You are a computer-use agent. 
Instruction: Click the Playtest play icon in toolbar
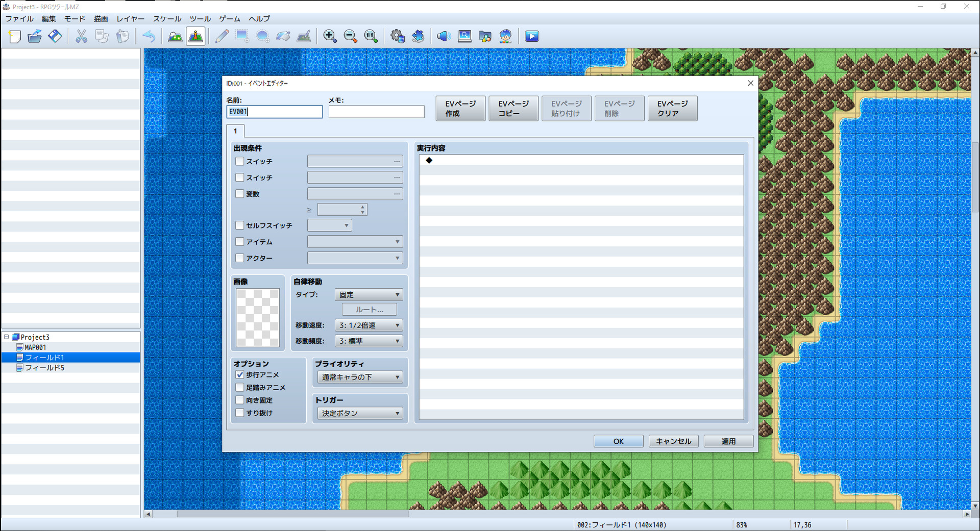(x=532, y=36)
